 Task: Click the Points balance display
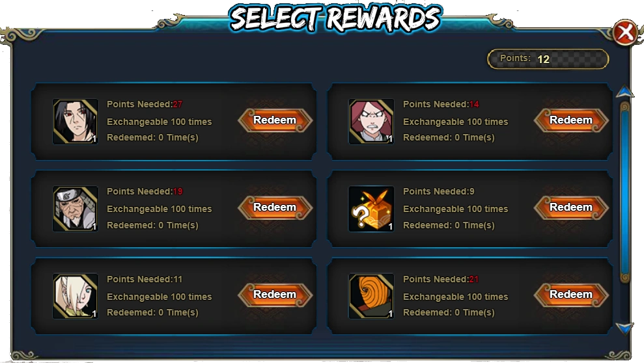tap(548, 59)
